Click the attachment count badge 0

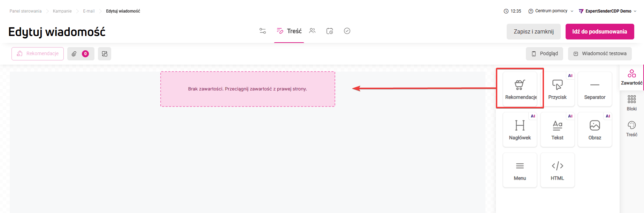[x=85, y=54]
